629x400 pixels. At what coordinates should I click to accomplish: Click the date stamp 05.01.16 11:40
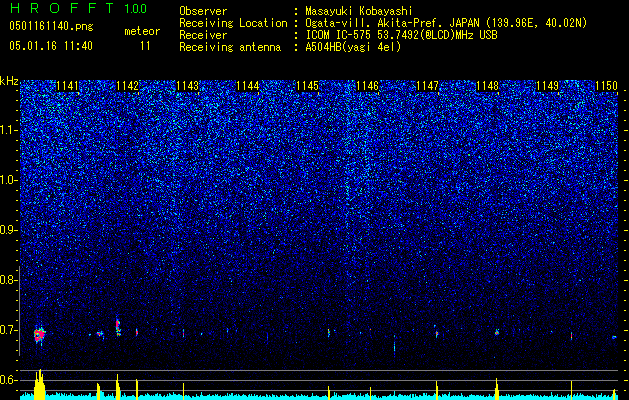click(51, 46)
